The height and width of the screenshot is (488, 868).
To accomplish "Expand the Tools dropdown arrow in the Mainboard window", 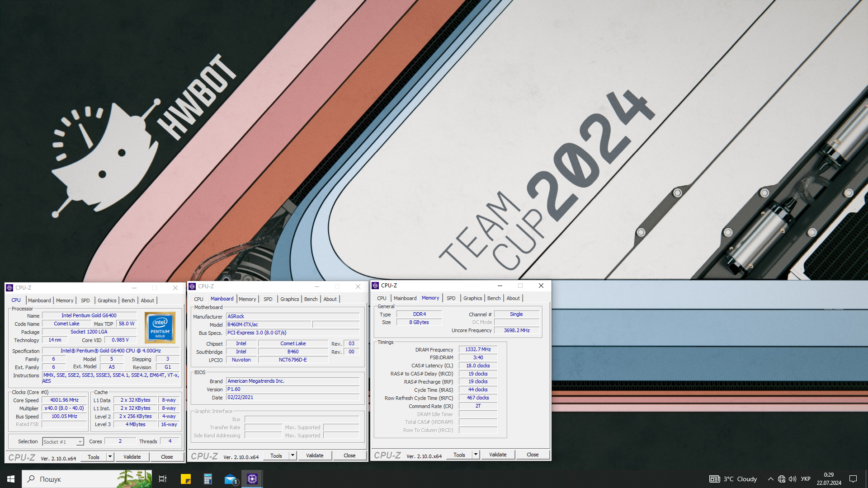I will click(292, 455).
